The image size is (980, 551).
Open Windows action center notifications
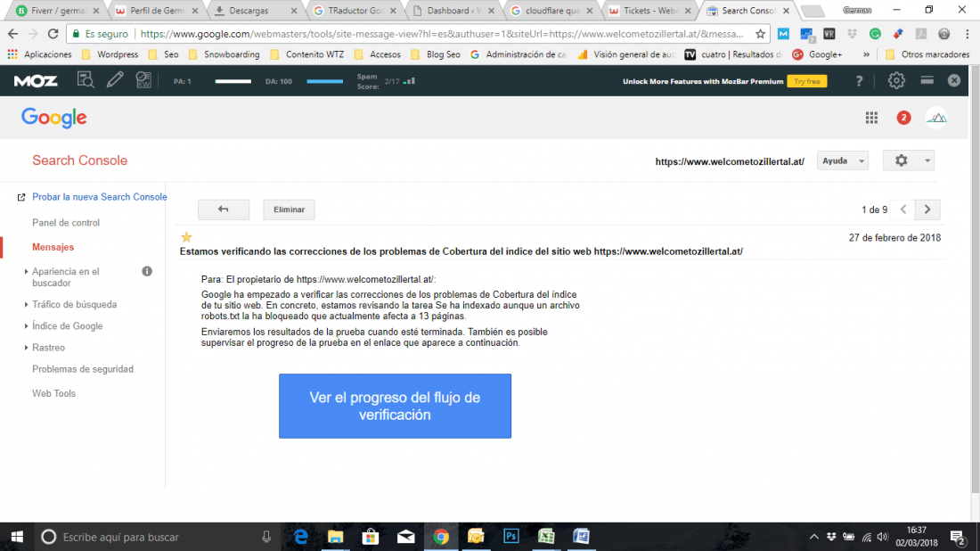958,537
